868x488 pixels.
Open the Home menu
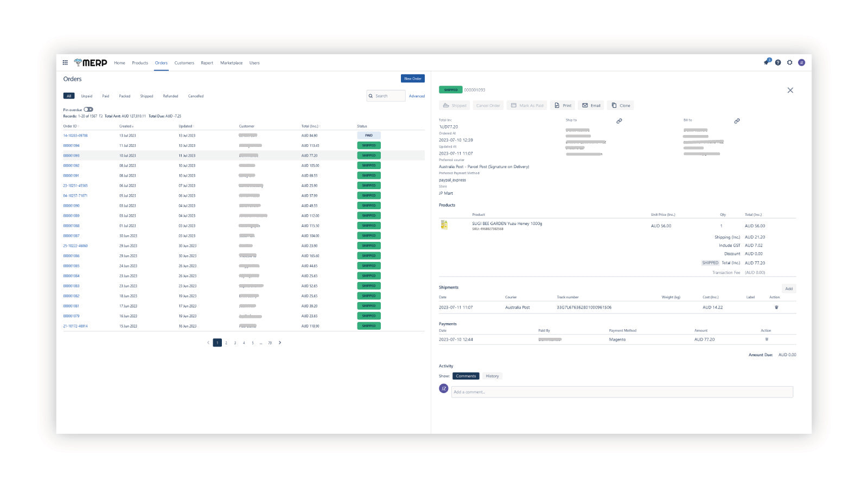(119, 63)
